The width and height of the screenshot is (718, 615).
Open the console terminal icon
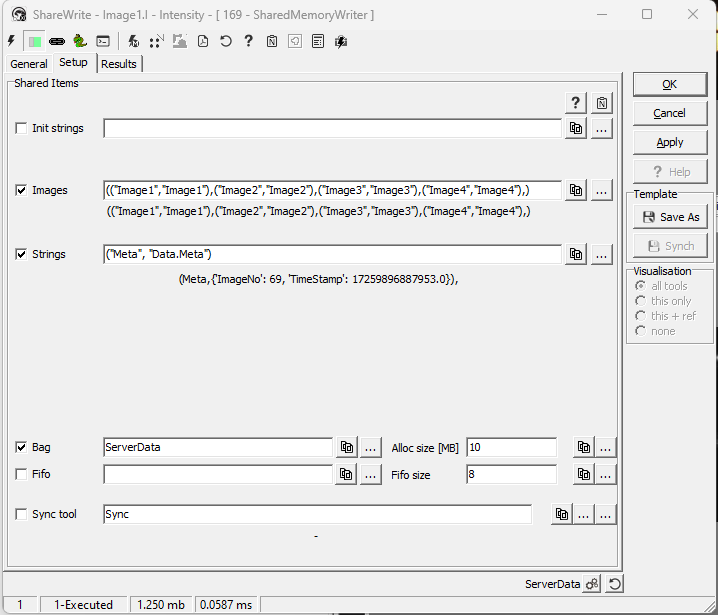(x=103, y=42)
